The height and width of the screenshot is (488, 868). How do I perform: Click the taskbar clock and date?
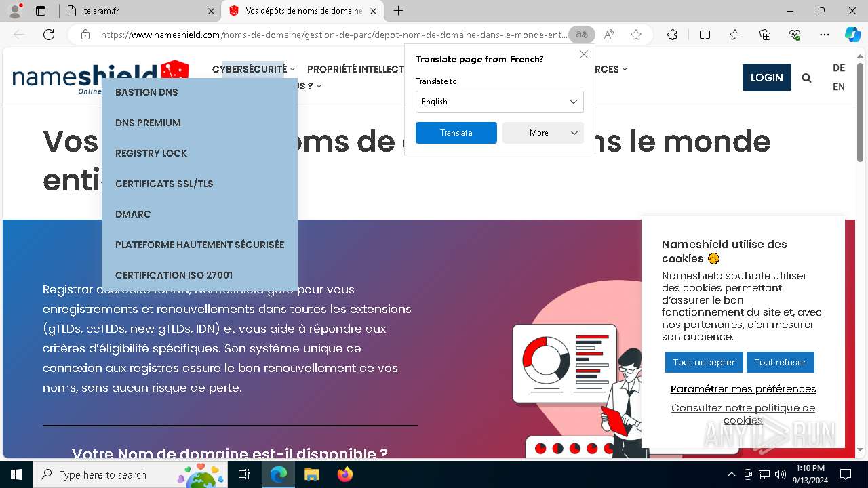[x=810, y=474]
